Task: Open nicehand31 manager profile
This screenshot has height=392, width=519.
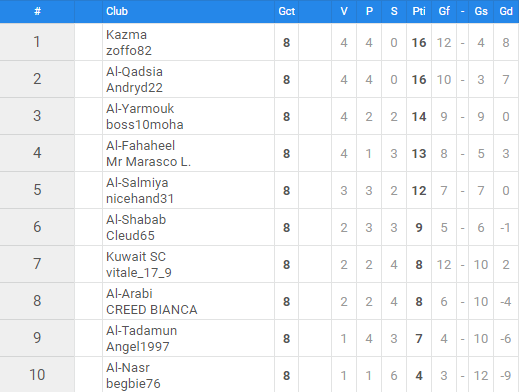Action: (140, 199)
